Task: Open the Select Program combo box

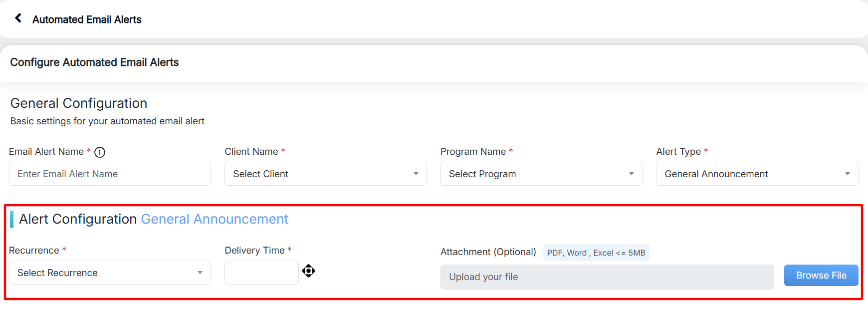Action: pyautogui.click(x=534, y=174)
